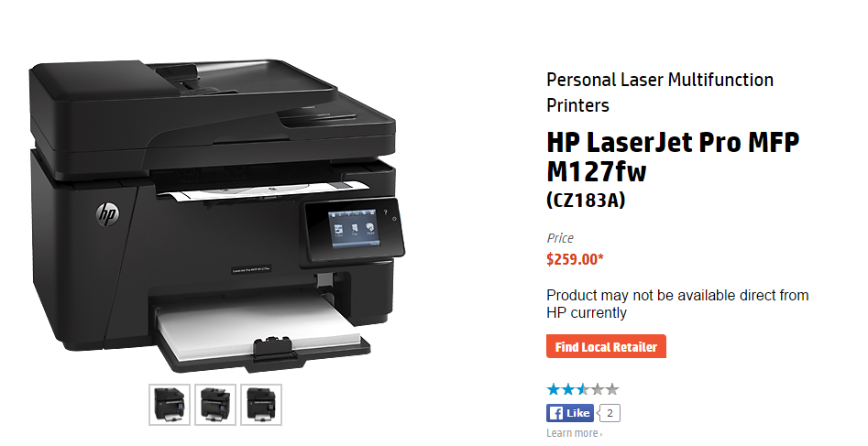868x446 pixels.
Task: Click the second blue rating star
Action: pyautogui.click(x=568, y=389)
